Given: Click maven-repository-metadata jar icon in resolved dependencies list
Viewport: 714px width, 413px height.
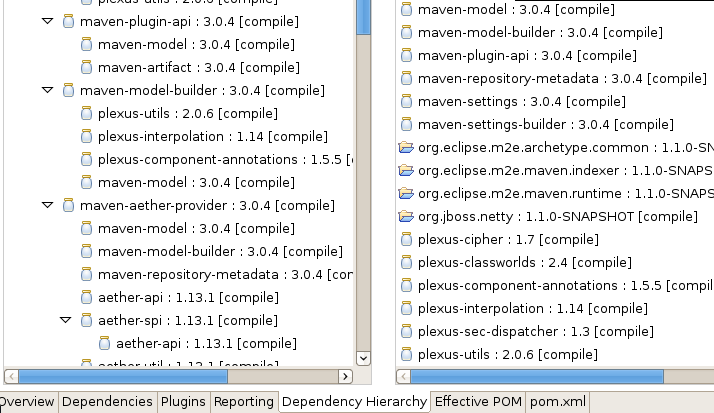Looking at the screenshot, I should pos(406,78).
